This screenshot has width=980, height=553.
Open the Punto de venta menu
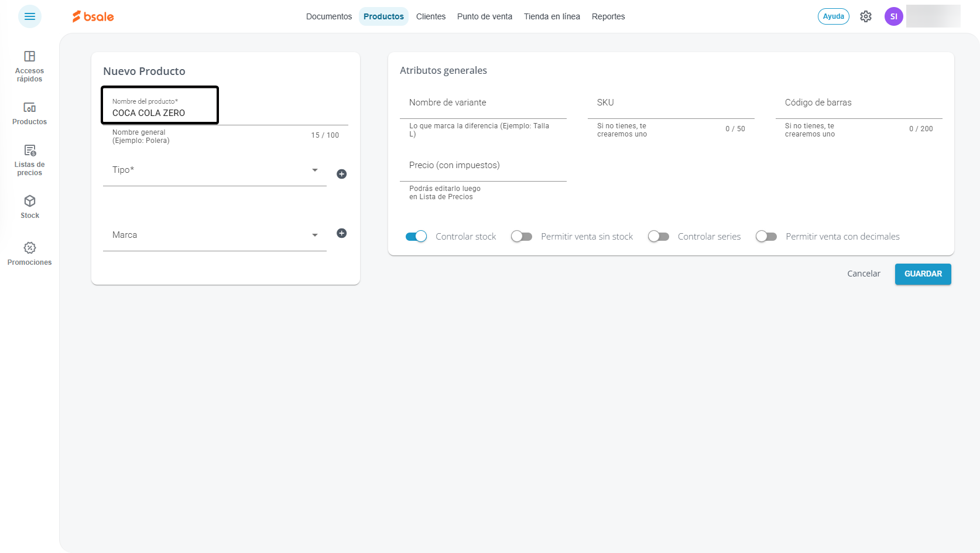[x=485, y=16]
